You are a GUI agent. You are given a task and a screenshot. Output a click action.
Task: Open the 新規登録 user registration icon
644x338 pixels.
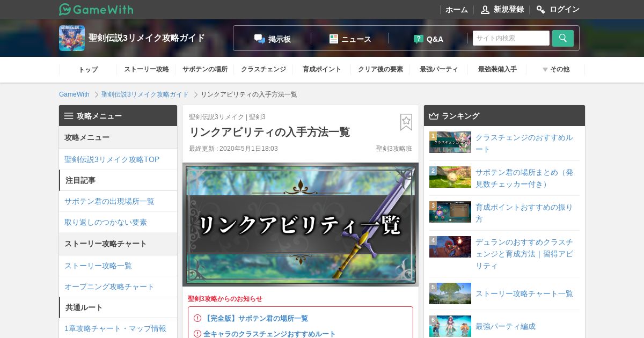pos(485,10)
